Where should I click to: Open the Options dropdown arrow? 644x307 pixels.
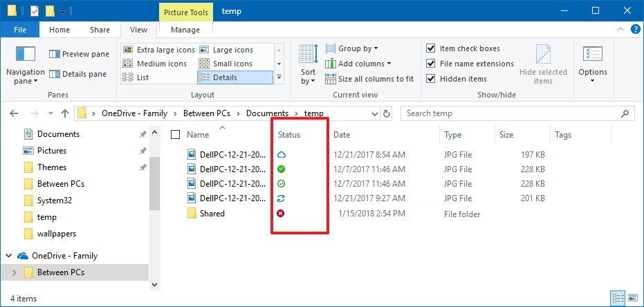593,81
